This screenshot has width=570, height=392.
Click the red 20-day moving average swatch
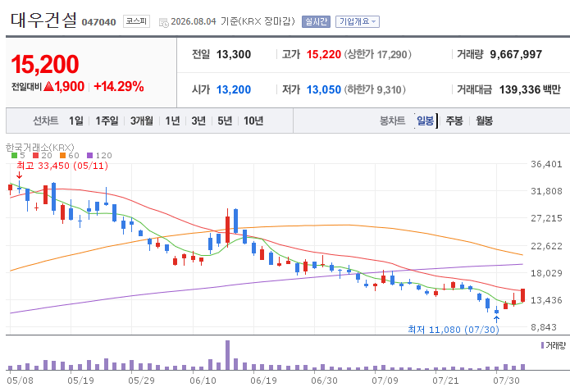click(35, 156)
